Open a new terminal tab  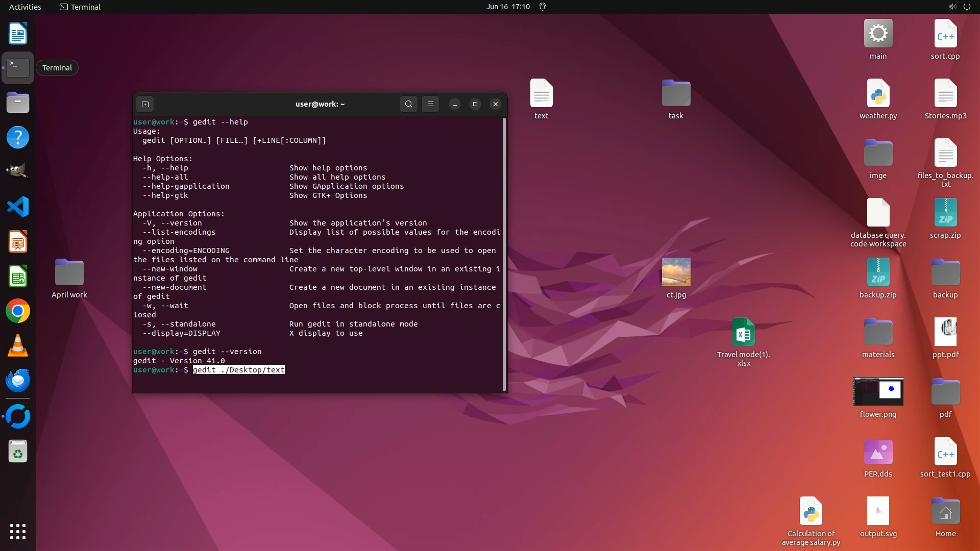coord(145,104)
